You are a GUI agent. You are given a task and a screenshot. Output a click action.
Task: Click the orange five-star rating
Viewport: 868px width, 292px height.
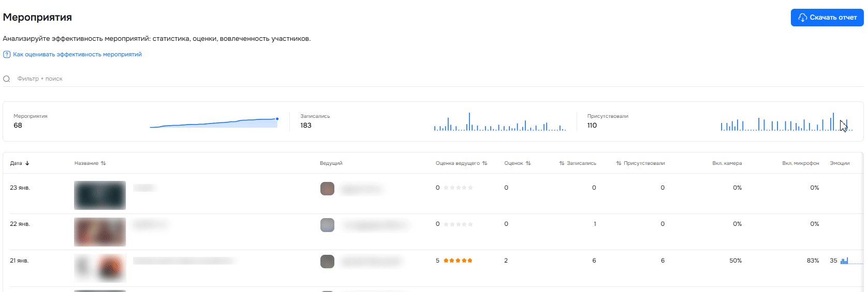[458, 260]
